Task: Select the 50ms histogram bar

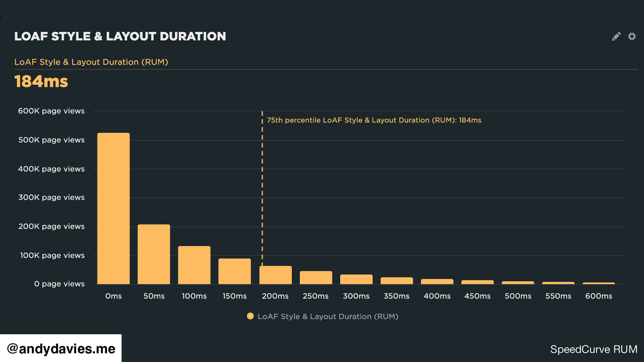Action: [x=154, y=254]
